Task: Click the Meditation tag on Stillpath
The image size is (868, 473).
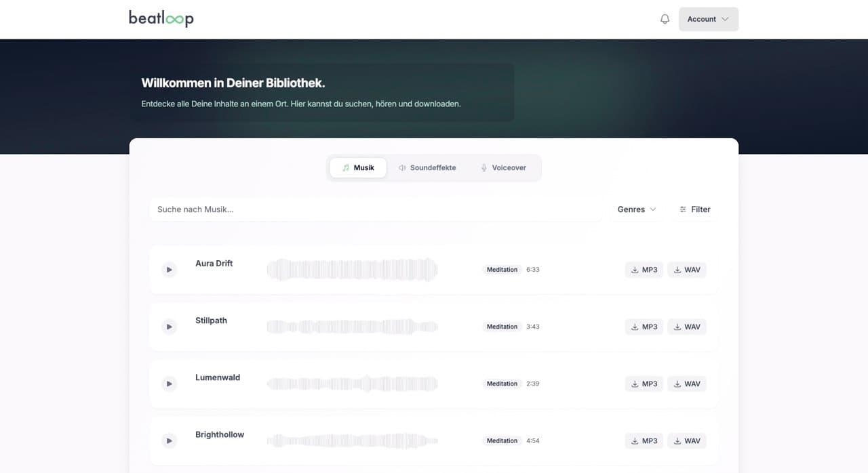Action: coord(502,327)
